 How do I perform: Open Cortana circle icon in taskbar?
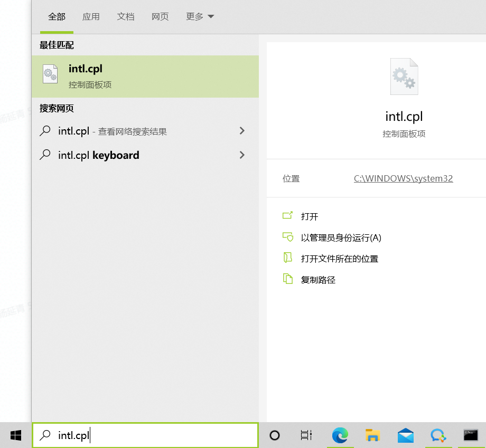(x=275, y=435)
